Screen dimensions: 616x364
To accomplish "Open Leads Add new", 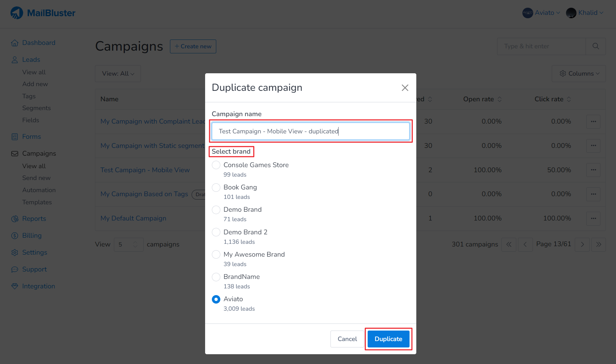I will (x=35, y=84).
